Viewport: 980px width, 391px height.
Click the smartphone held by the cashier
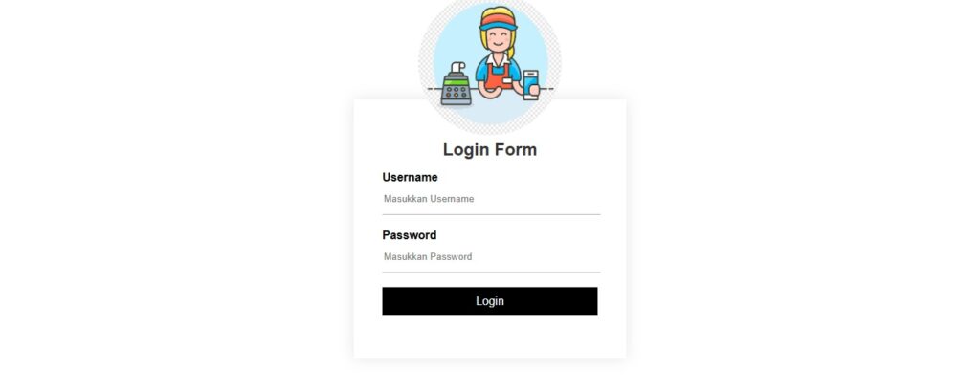point(530,84)
